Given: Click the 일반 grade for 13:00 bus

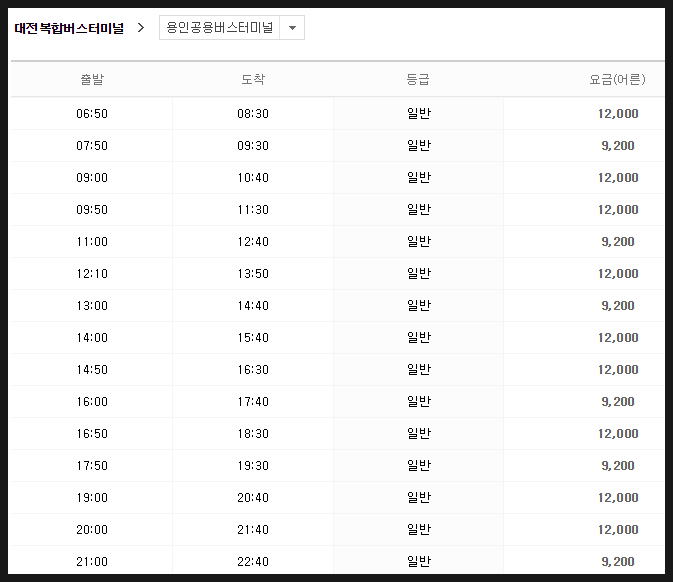Looking at the screenshot, I should coord(419,306).
